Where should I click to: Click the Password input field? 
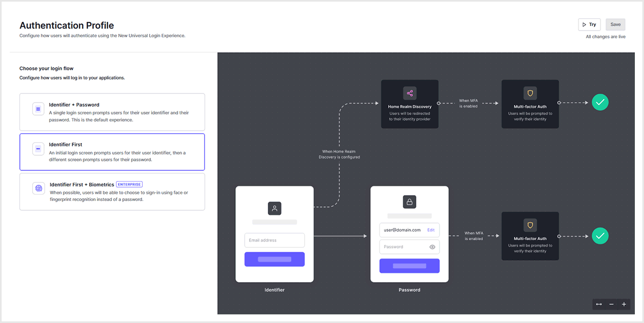(402, 247)
